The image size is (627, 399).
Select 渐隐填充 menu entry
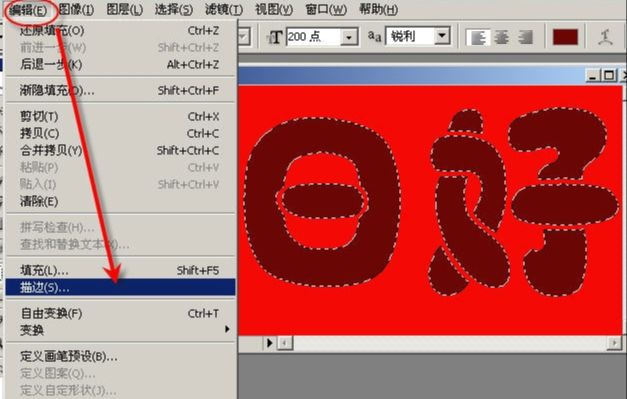point(120,91)
